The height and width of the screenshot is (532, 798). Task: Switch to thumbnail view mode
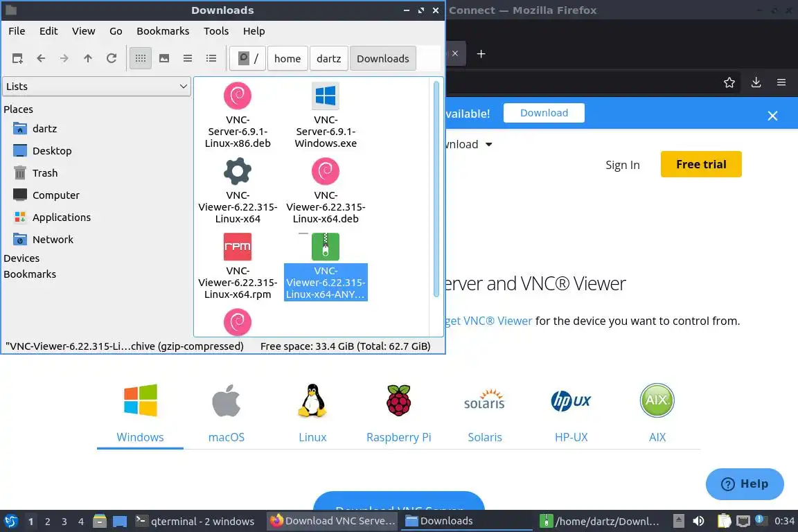(164, 59)
